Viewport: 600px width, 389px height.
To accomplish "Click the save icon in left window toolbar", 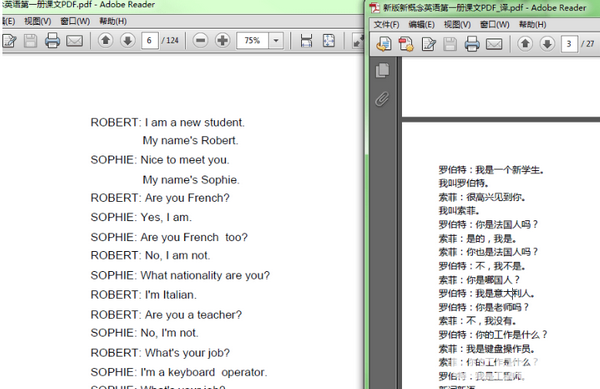I will pos(30,41).
